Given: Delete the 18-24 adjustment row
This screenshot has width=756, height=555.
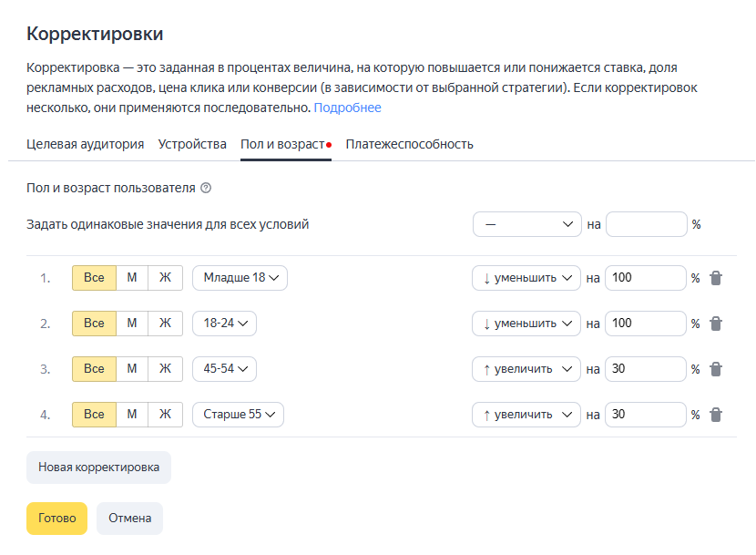Looking at the screenshot, I should 716,324.
